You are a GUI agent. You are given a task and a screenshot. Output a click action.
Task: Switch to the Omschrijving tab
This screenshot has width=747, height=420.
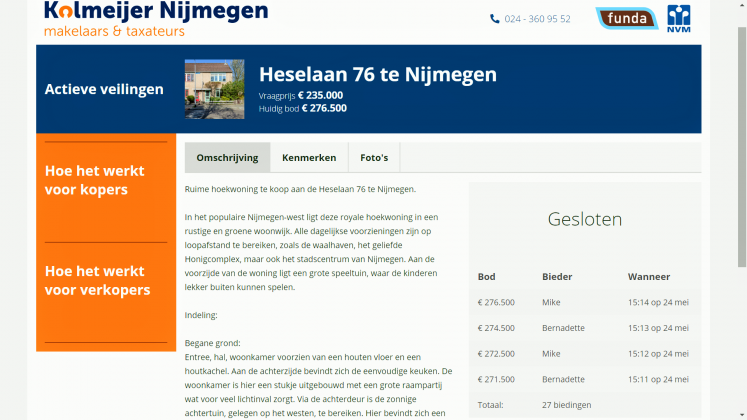227,158
